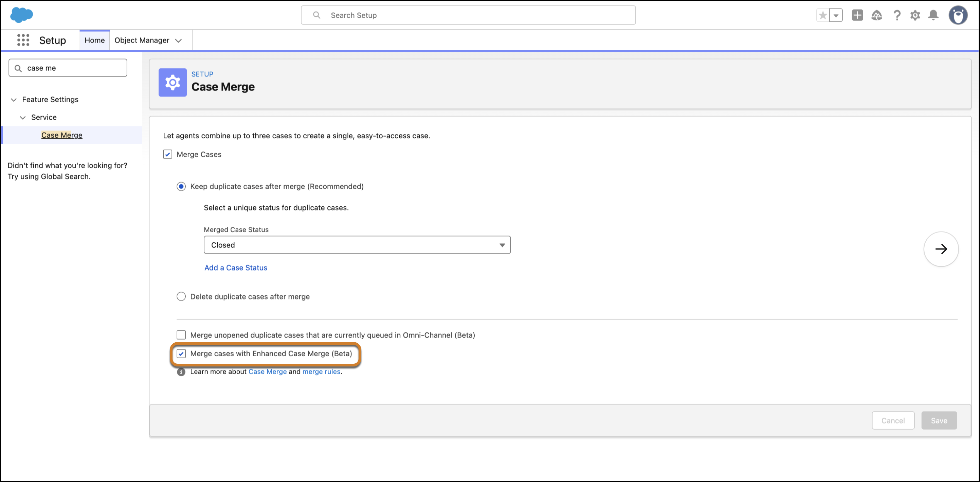Click the info icon beside Learn more
The height and width of the screenshot is (482, 980).
[x=181, y=372]
